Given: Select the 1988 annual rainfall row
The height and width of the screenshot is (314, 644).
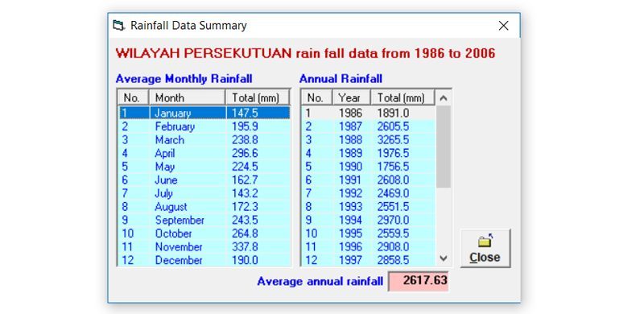Looking at the screenshot, I should pyautogui.click(x=369, y=140).
